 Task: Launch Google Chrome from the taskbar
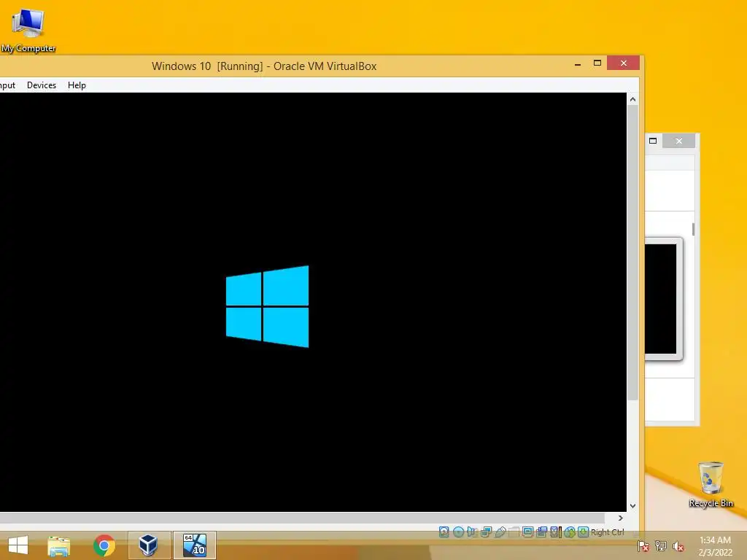point(104,545)
